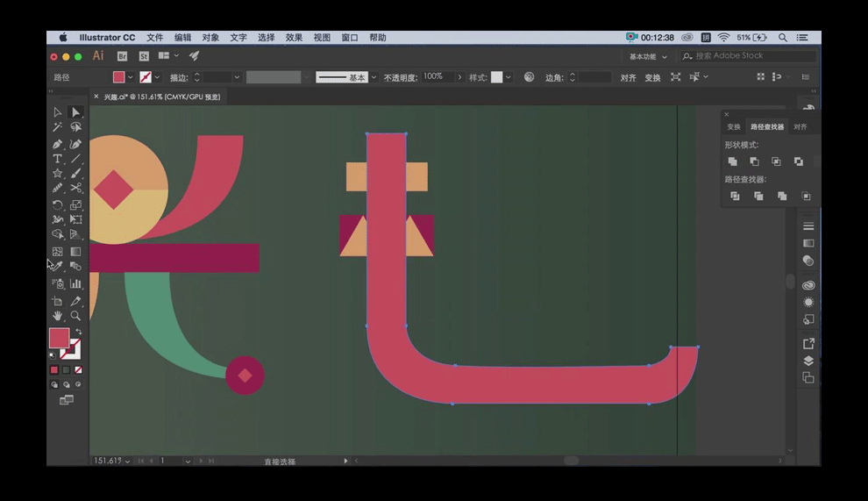Set paint mode to None

(x=79, y=370)
